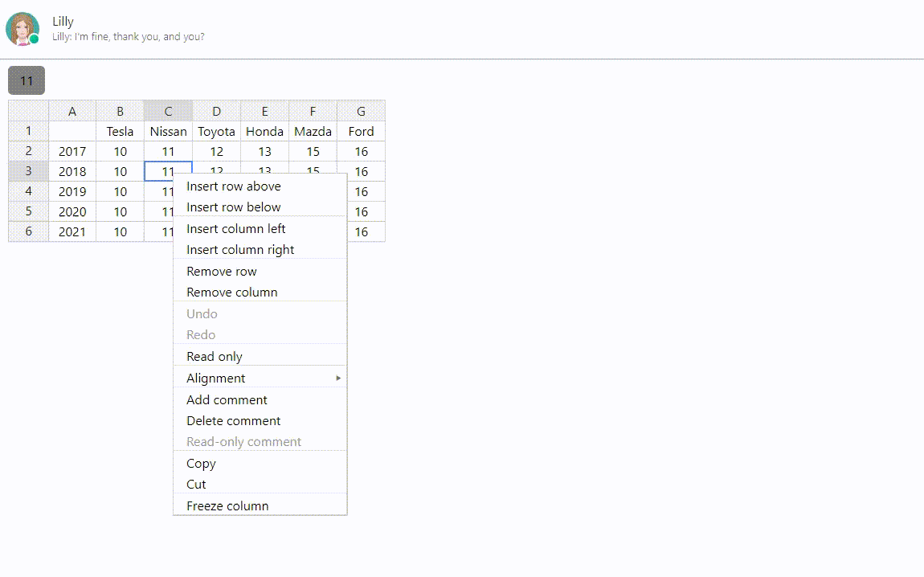Select row 2 header
This screenshot has width=924, height=577.
[28, 151]
